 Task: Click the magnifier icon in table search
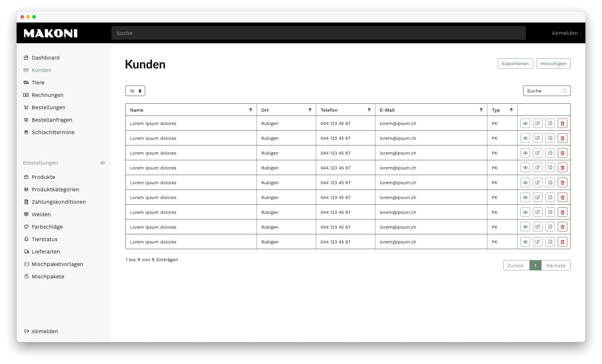coord(564,91)
